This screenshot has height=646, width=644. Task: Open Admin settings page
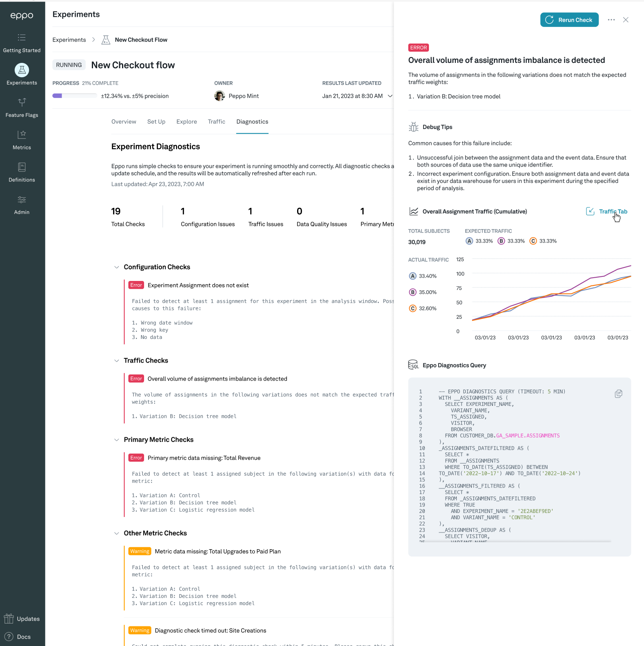coord(22,205)
